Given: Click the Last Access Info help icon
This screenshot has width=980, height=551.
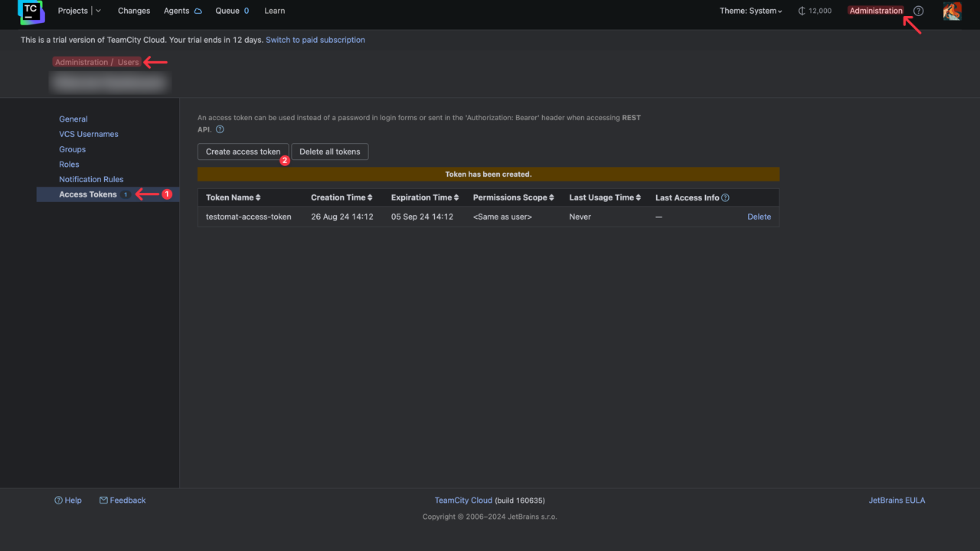Looking at the screenshot, I should [725, 197].
